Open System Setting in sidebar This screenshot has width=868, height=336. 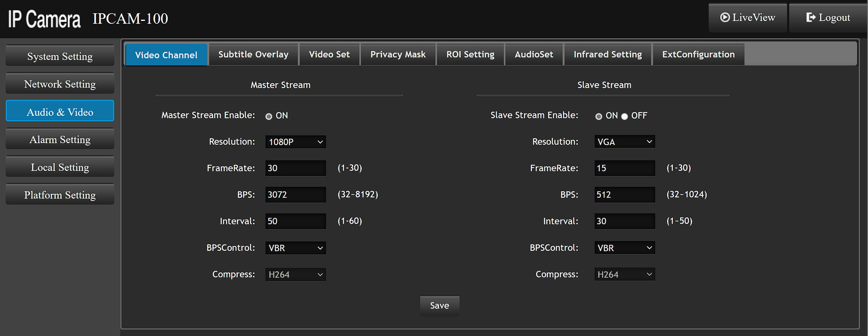point(60,56)
